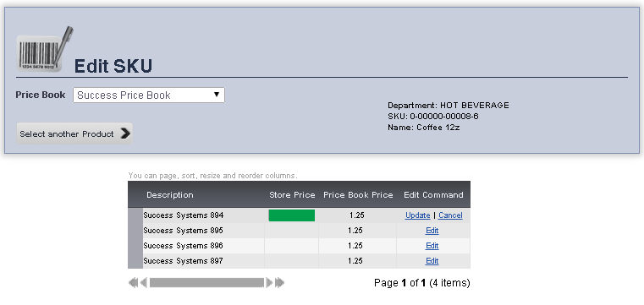This screenshot has width=644, height=305.
Task: Click the barcode Edit SKU icon
Action: point(44,49)
